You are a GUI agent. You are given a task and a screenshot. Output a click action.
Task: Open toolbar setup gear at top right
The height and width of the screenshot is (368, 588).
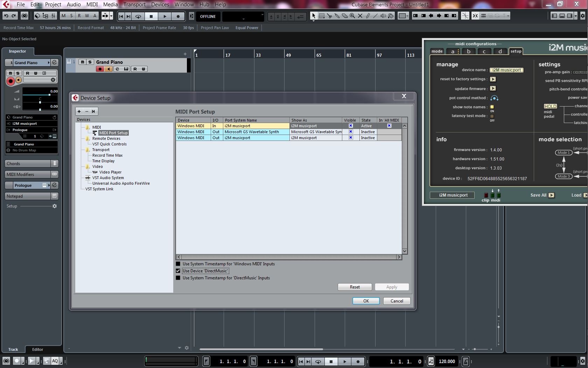pos(583,16)
